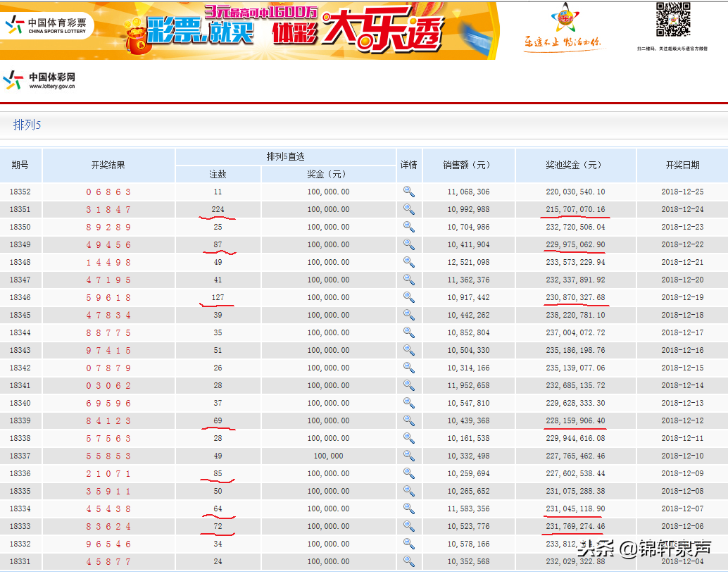The width and height of the screenshot is (728, 574).
Task: Select the issue number 18349 cell
Action: (x=20, y=244)
